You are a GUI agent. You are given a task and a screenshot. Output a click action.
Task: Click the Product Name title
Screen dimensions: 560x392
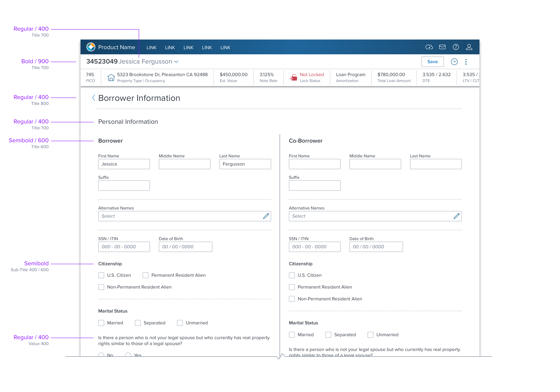117,47
